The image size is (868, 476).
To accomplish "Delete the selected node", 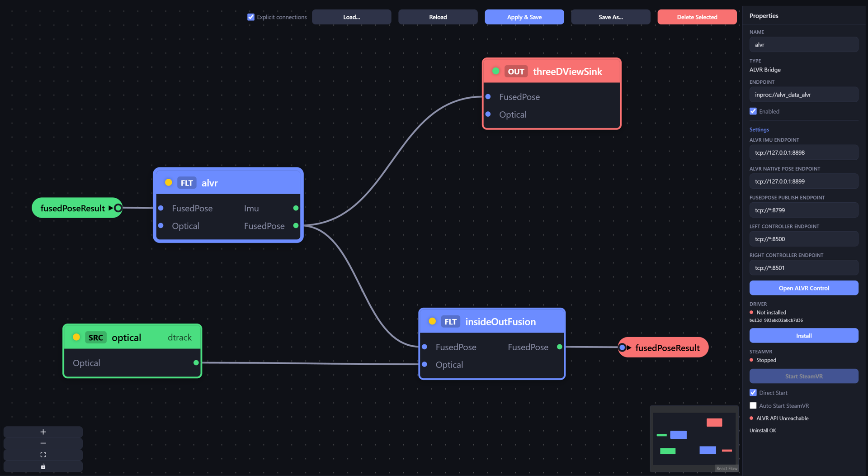I will coord(697,17).
